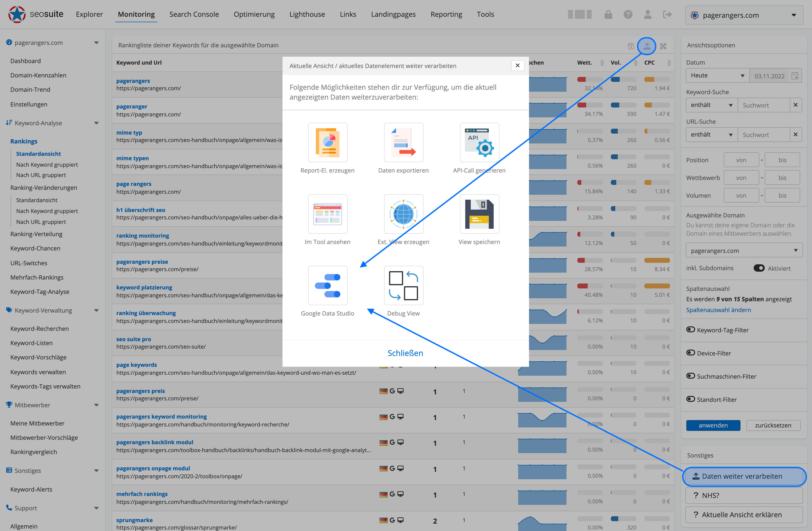812x531 pixels.
Task: Click the Google G icon in pagerangers onpage modul row
Action: point(392,468)
